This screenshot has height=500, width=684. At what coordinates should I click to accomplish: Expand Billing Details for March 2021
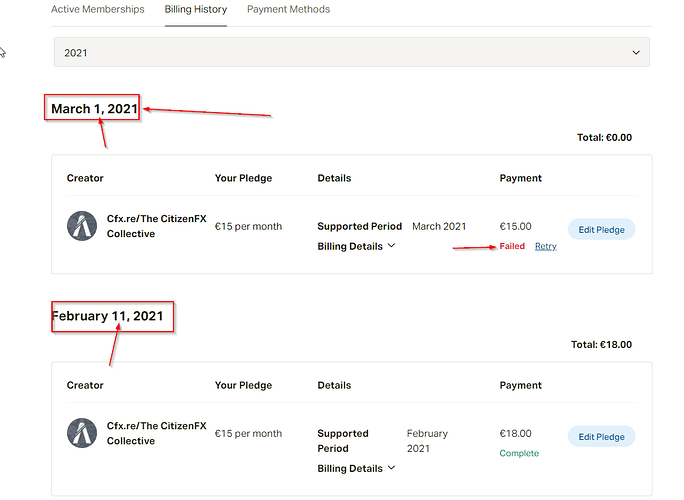click(356, 246)
